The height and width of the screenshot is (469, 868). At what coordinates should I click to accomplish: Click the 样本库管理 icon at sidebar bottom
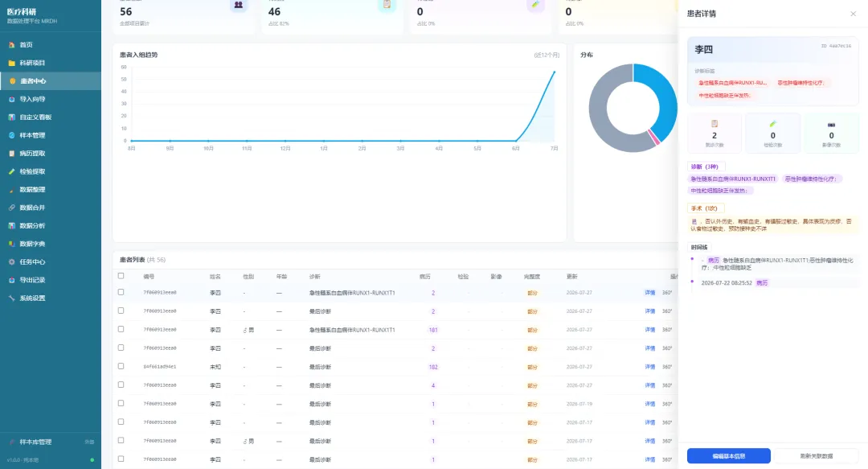click(x=11, y=442)
